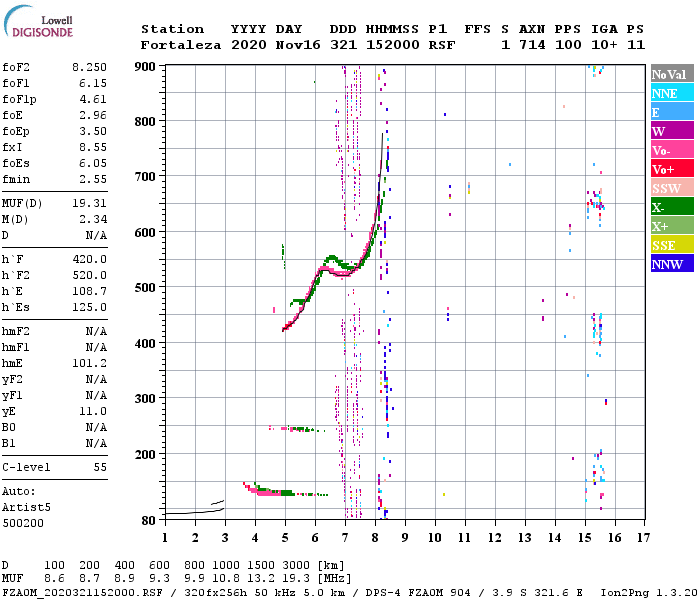Click the RSF value under P1

coord(442,45)
